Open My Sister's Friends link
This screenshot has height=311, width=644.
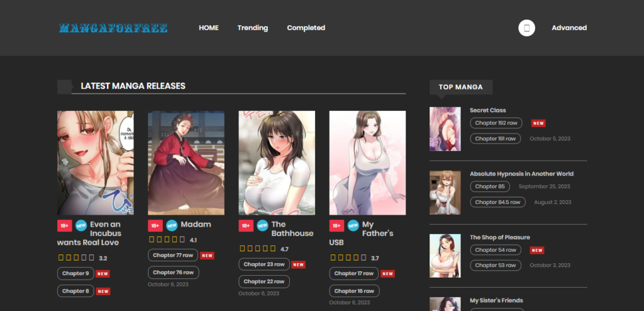(x=496, y=301)
